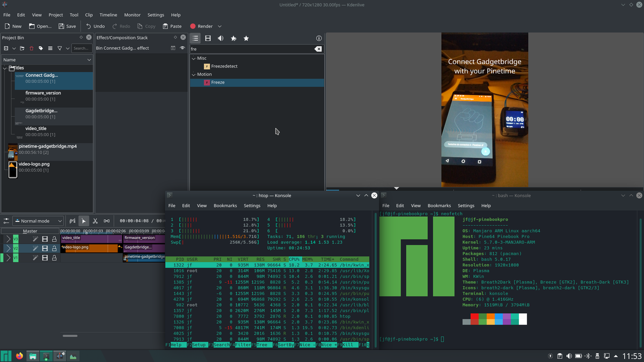Open the Kdenlive Timeline menu

pos(108,15)
